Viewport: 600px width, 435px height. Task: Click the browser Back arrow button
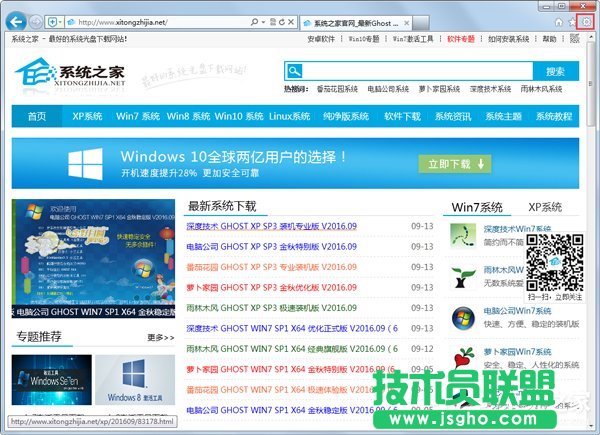pyautogui.click(x=16, y=22)
